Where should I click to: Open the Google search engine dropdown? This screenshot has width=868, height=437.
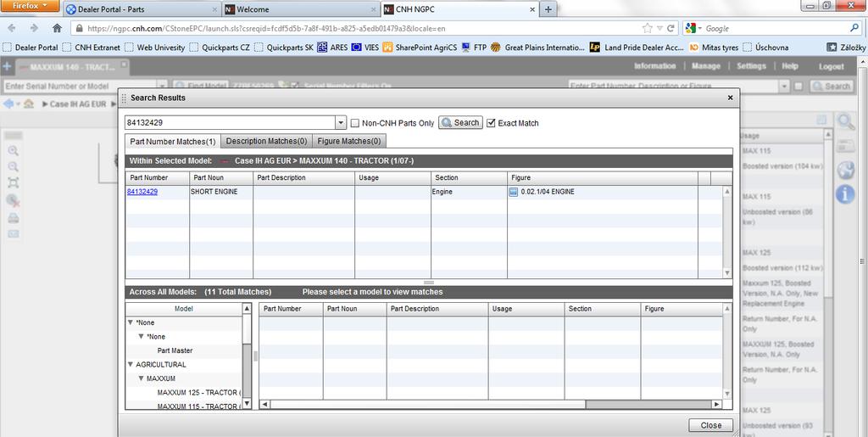694,28
